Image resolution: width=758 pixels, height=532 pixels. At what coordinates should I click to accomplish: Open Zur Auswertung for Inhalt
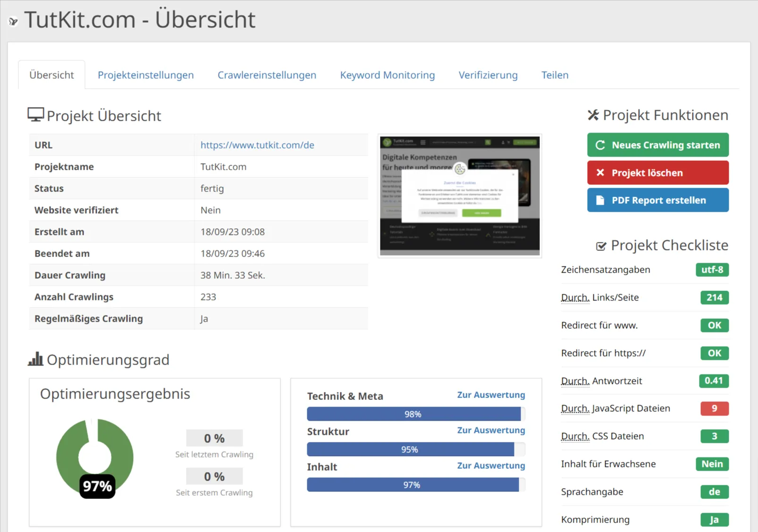491,465
